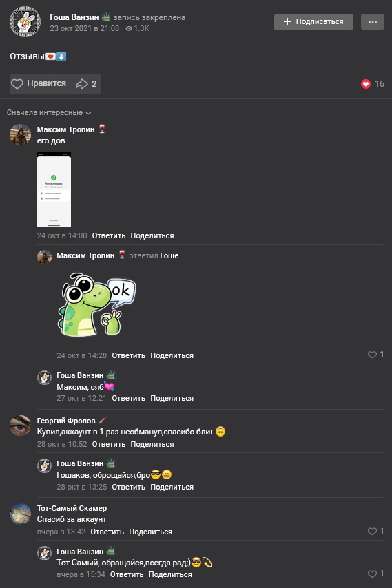392x588 pixels.
Task: Like the Тот-Самый Скамер comment
Action: 372,532
